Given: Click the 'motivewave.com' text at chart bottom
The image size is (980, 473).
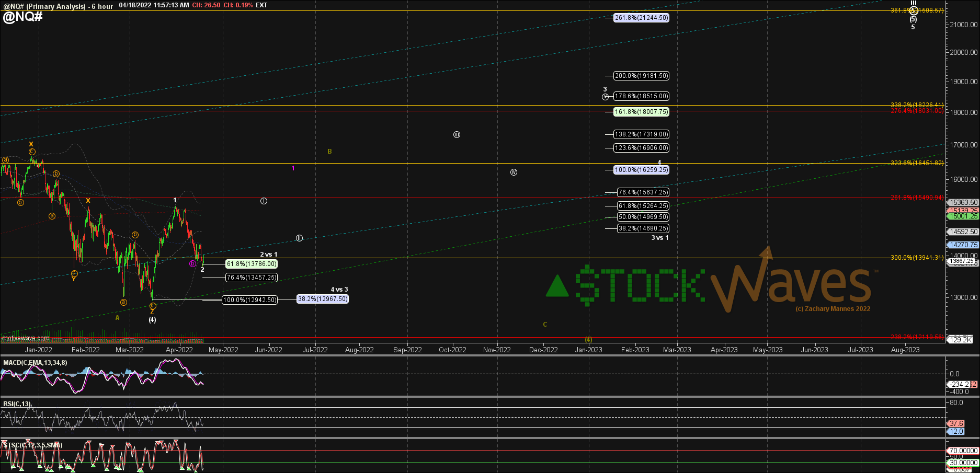Looking at the screenshot, I should coord(26,338).
